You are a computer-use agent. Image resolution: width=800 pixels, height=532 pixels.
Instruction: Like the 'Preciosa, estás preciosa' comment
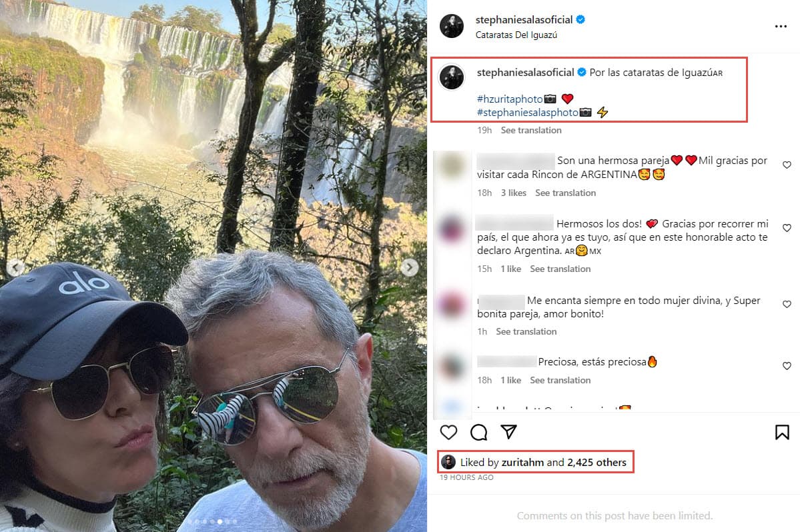click(x=787, y=366)
